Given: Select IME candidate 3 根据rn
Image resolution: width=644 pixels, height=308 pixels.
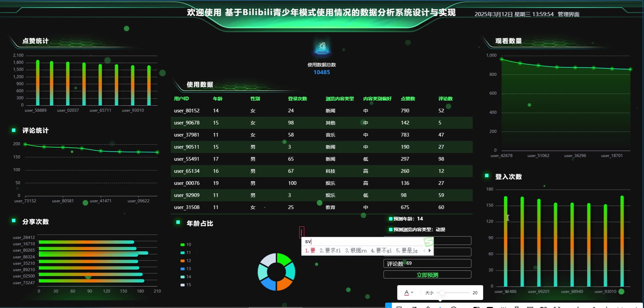Looking at the screenshot, I should (x=356, y=250).
